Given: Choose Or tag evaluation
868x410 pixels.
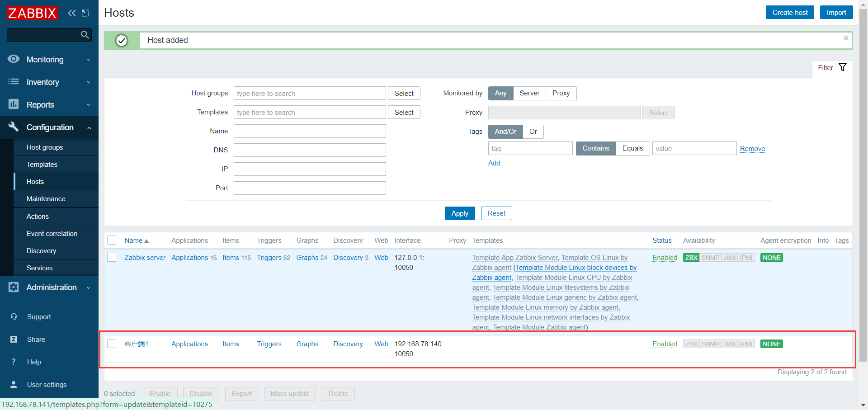Looking at the screenshot, I should click(x=533, y=132).
